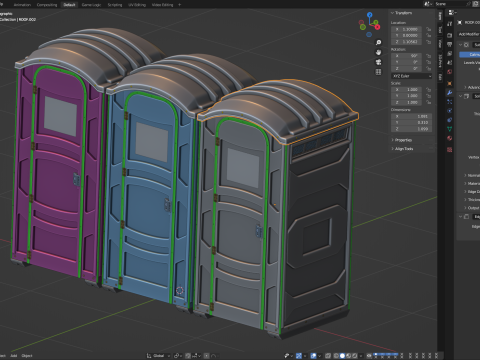Open the Modifiers wrench tab icon
Screen dimensions: 480x360
click(x=449, y=93)
